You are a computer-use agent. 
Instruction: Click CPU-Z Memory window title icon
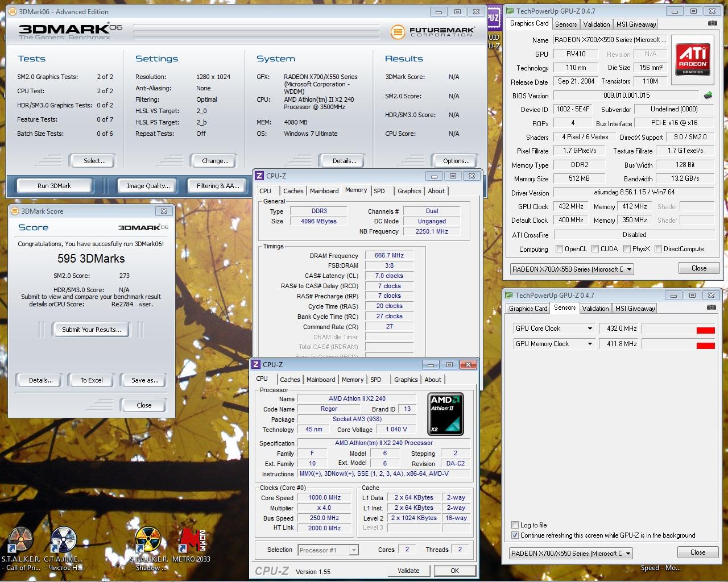pyautogui.click(x=259, y=176)
